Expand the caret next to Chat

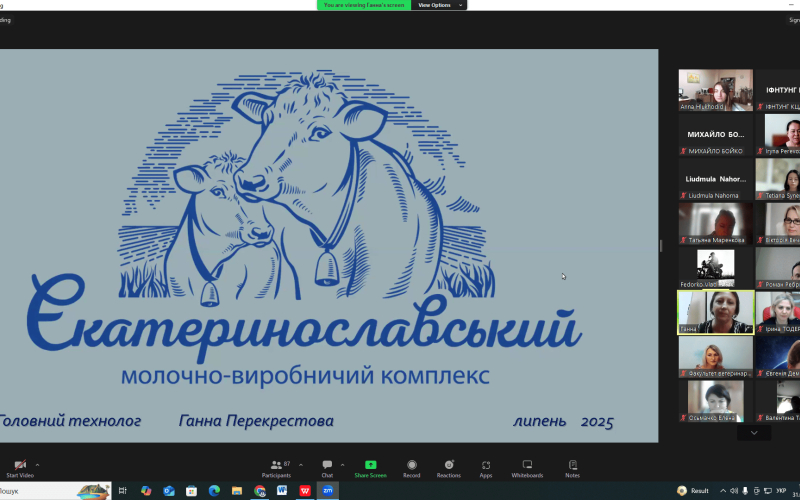tap(342, 465)
